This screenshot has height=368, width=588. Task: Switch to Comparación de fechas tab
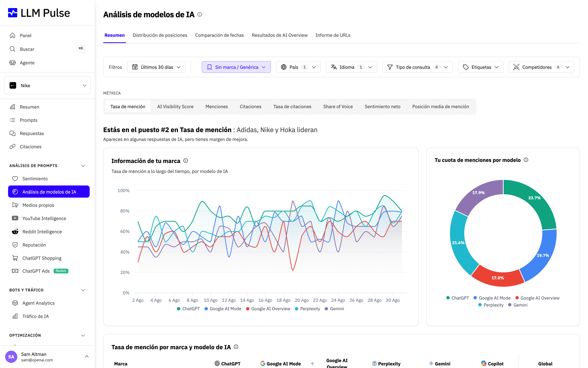coord(219,35)
